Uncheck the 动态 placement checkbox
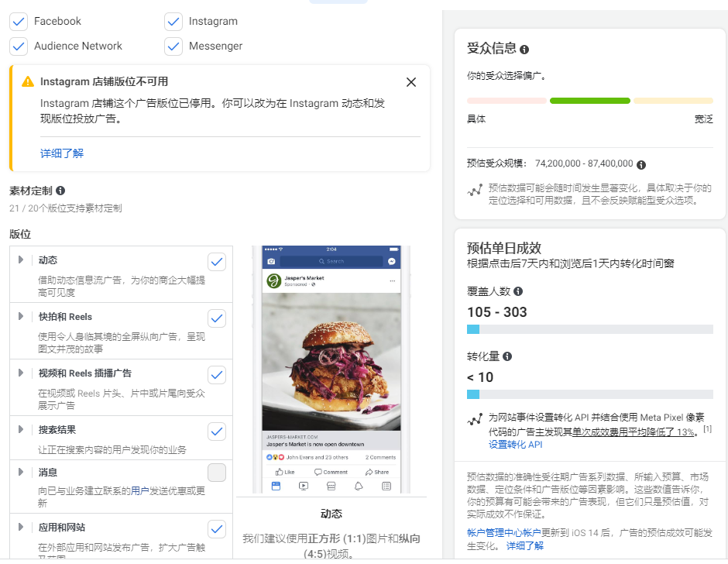 coord(217,261)
